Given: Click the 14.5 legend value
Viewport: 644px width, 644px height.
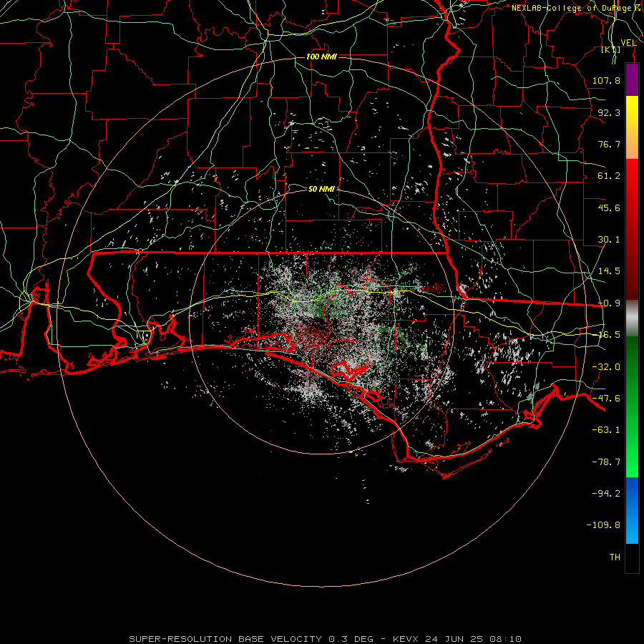Looking at the screenshot, I should (609, 271).
